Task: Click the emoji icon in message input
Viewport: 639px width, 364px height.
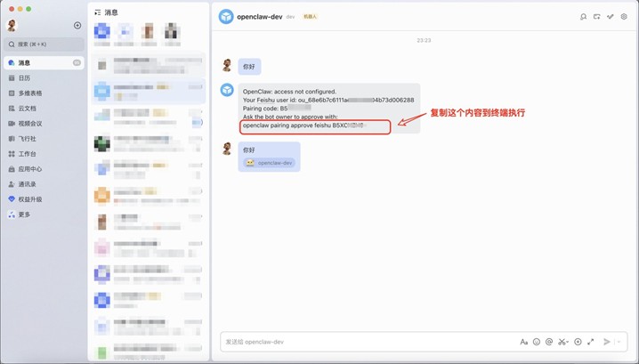Action: 537,342
